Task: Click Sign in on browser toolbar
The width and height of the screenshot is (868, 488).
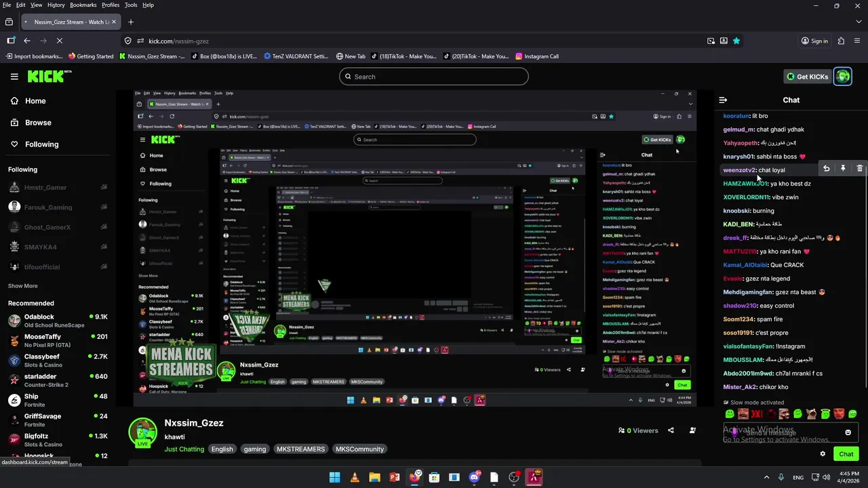Action: (x=814, y=41)
